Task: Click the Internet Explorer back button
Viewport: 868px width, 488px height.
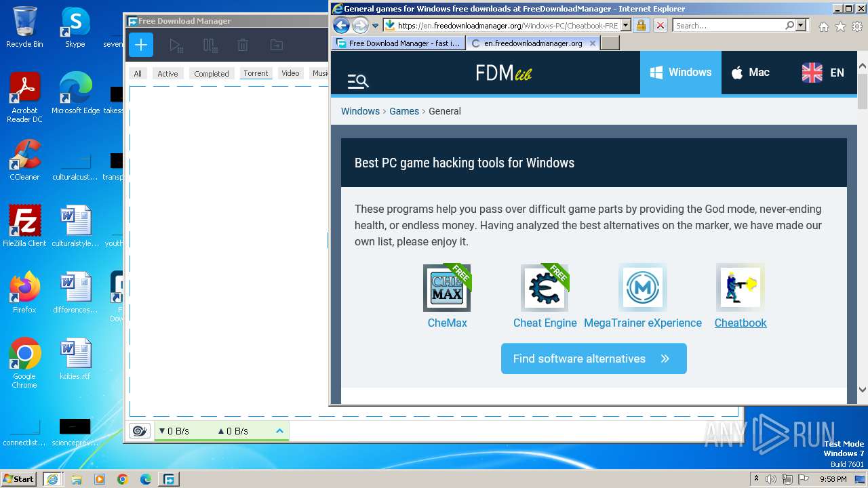Action: click(341, 26)
